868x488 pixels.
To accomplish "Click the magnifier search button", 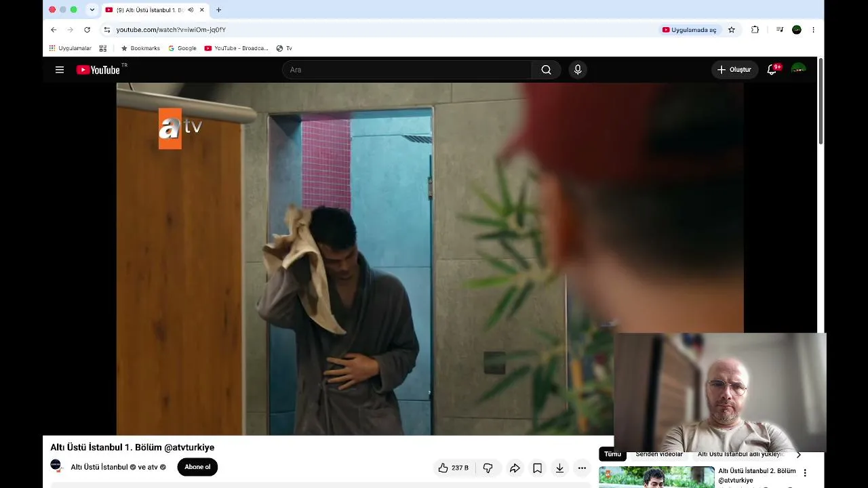I will (x=546, y=70).
